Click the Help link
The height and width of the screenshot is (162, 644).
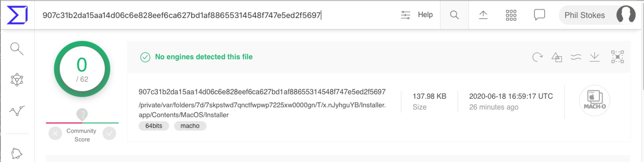pos(425,15)
